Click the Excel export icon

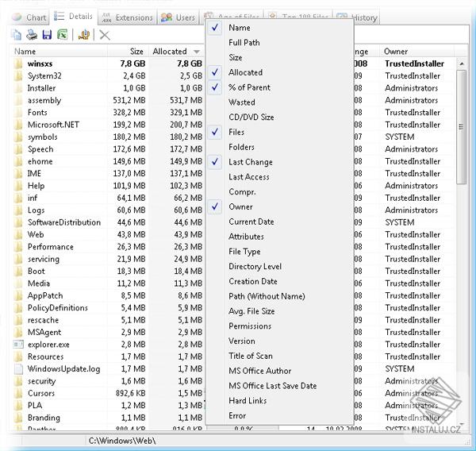pyautogui.click(x=62, y=35)
